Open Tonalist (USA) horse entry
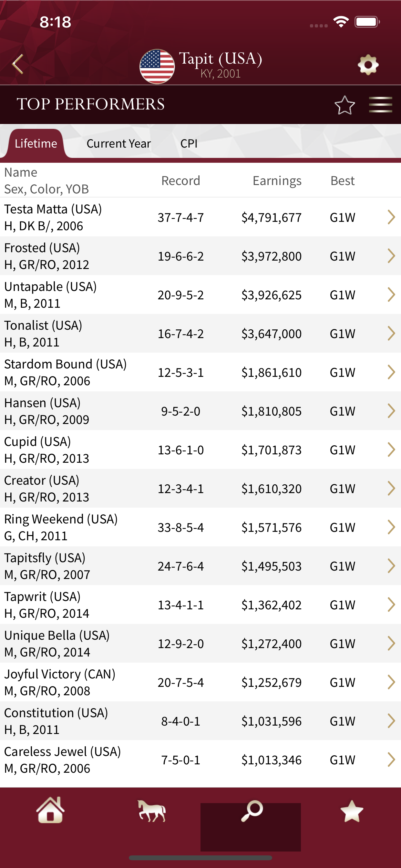The width and height of the screenshot is (401, 868). pyautogui.click(x=200, y=334)
